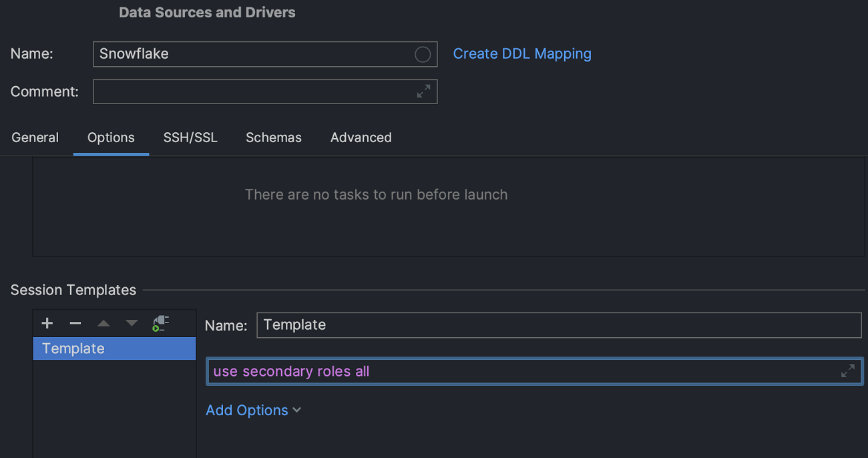Open the SSH/SSL tab

(190, 138)
